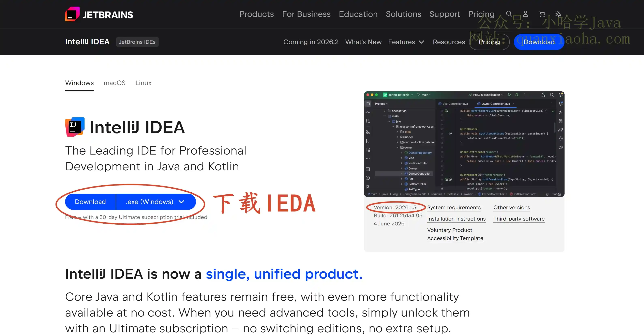Open the Support menu
The image size is (644, 336).
[445, 14]
